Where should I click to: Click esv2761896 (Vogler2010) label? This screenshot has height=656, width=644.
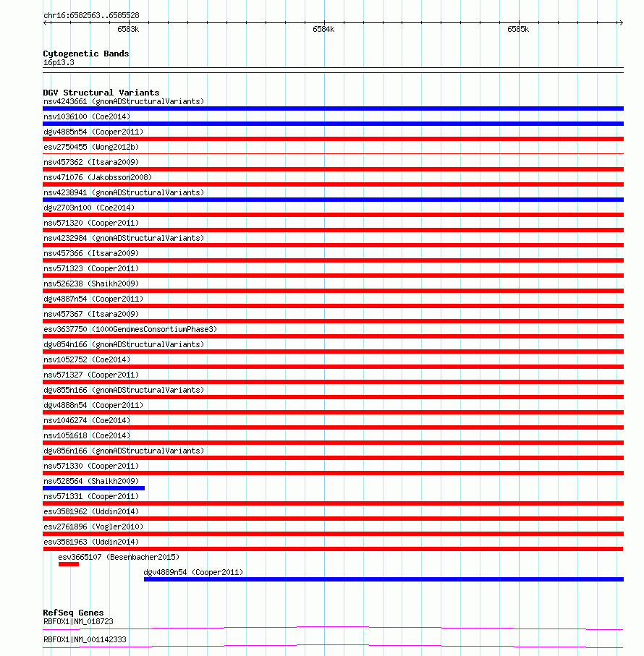(x=93, y=527)
